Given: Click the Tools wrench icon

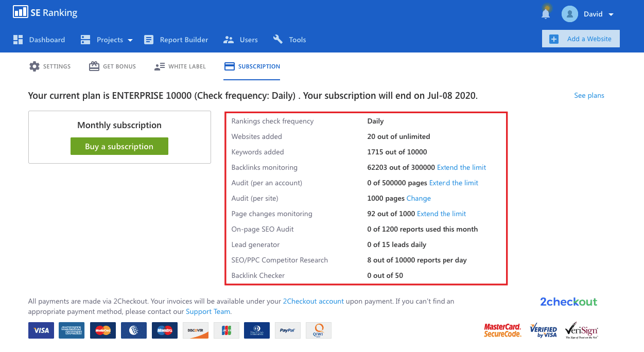Looking at the screenshot, I should pos(278,39).
